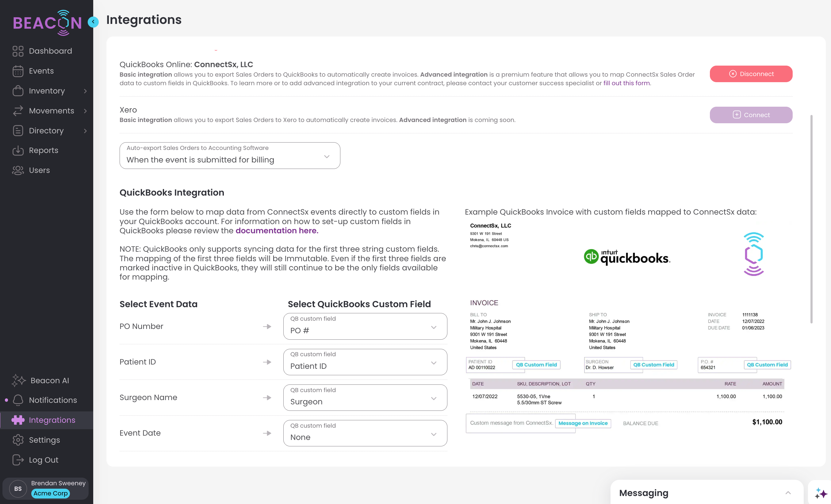
Task: Open the PO Number QB custom field dropdown
Action: 365,326
